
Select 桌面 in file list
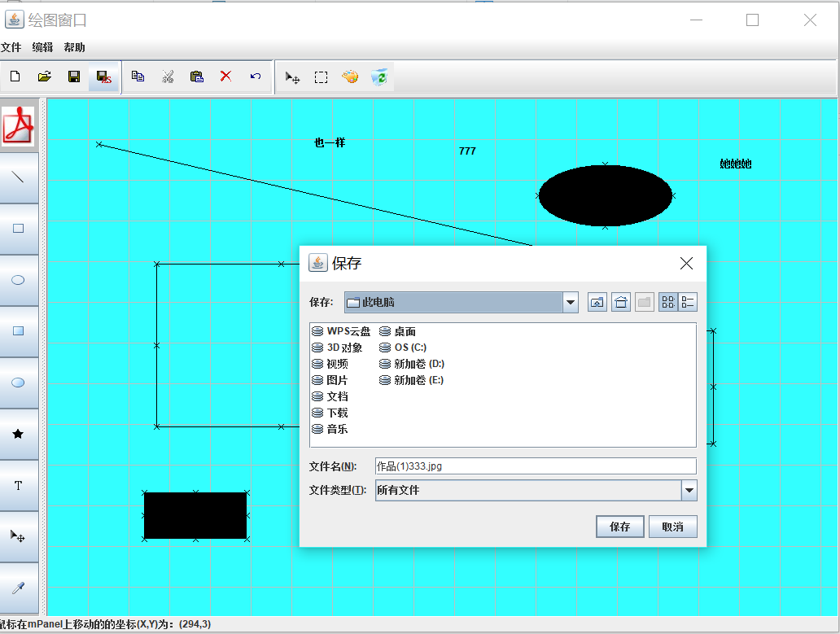point(397,331)
